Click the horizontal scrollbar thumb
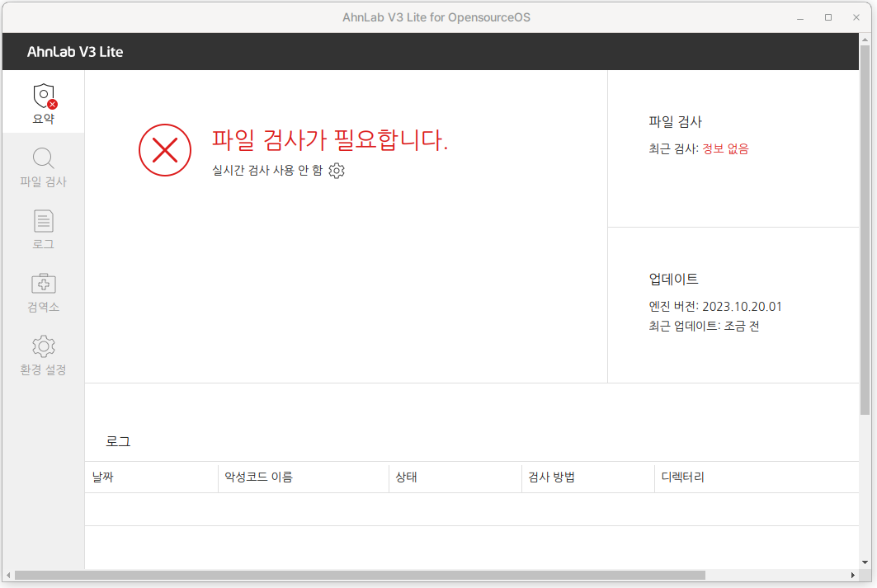Screen dimensions: 877x588 pos(360,575)
